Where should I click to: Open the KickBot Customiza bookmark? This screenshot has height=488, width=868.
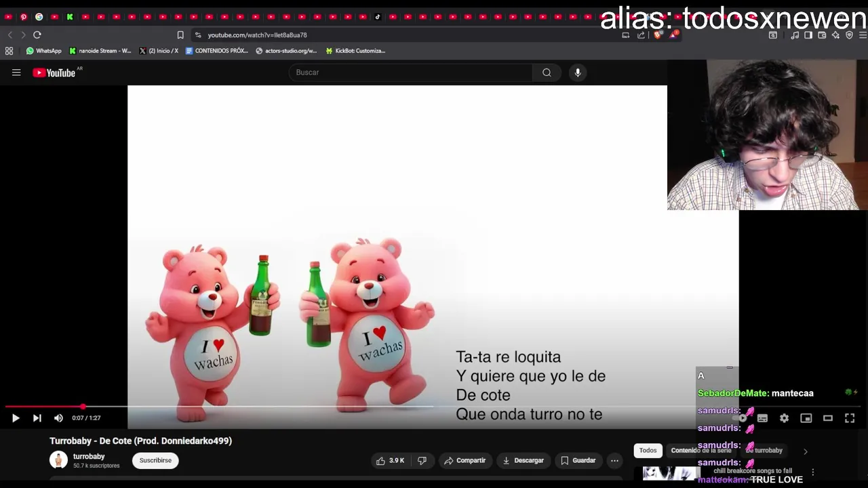(x=356, y=51)
